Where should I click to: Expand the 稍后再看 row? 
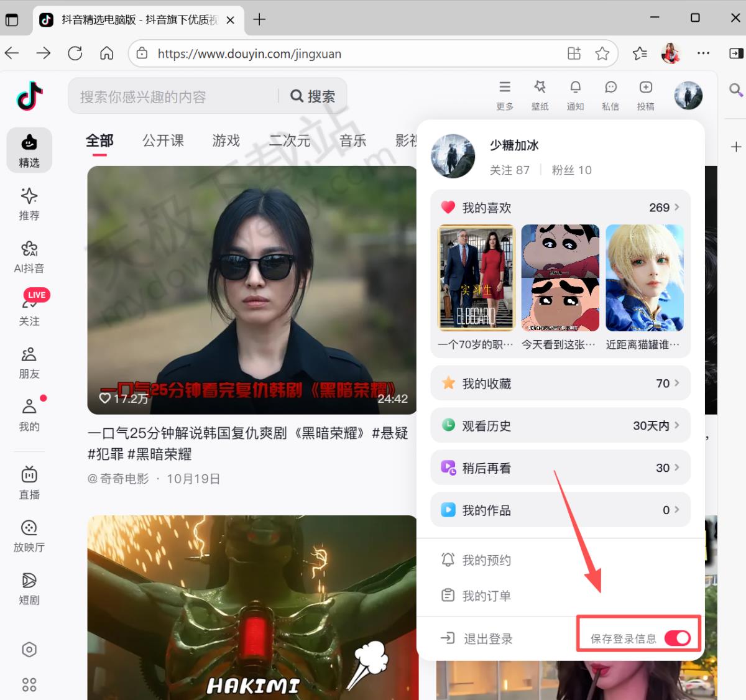click(560, 468)
